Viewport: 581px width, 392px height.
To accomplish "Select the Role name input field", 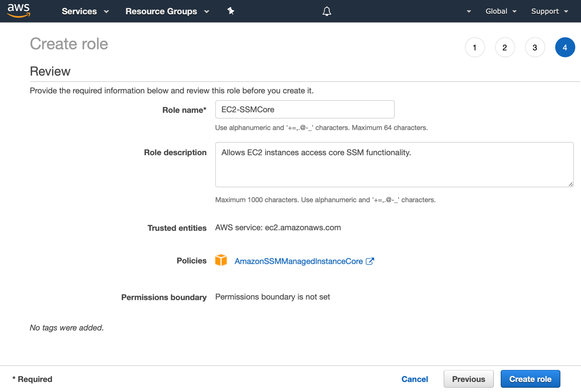I will tap(305, 109).
